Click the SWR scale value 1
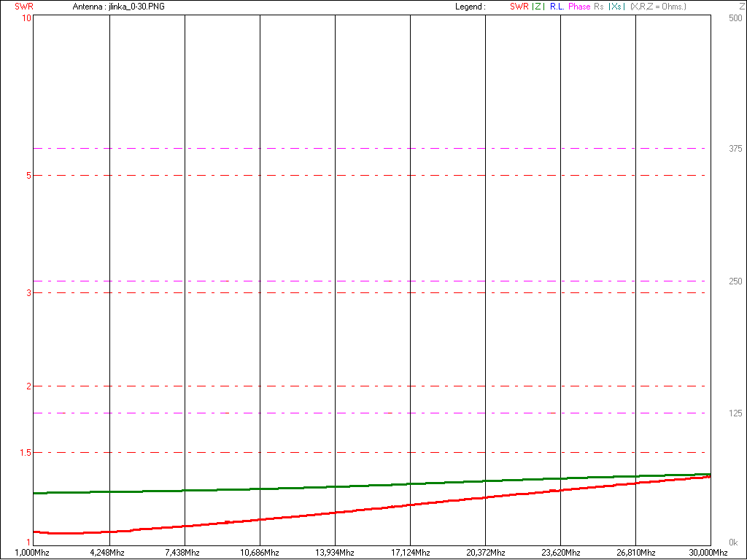 pyautogui.click(x=29, y=542)
